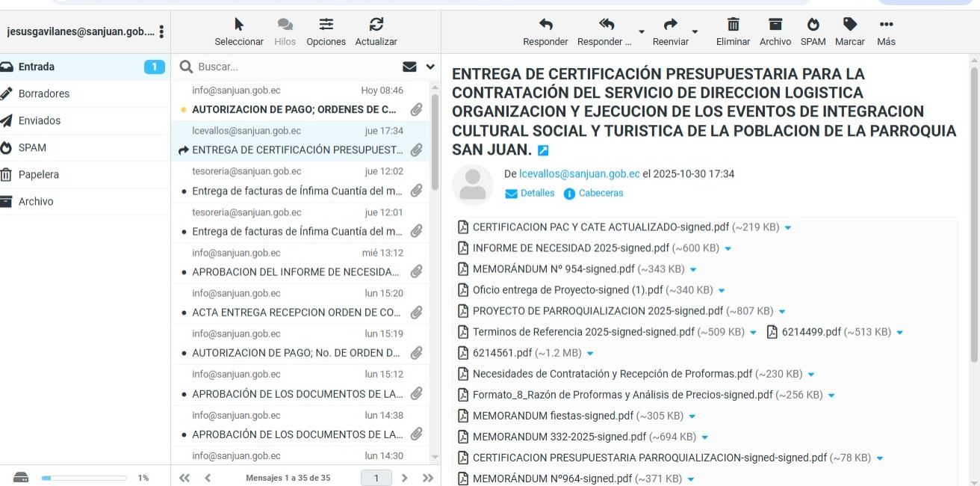980x486 pixels.
Task: Expand dropdown for 6214561.pdf attachment
Action: 590,353
